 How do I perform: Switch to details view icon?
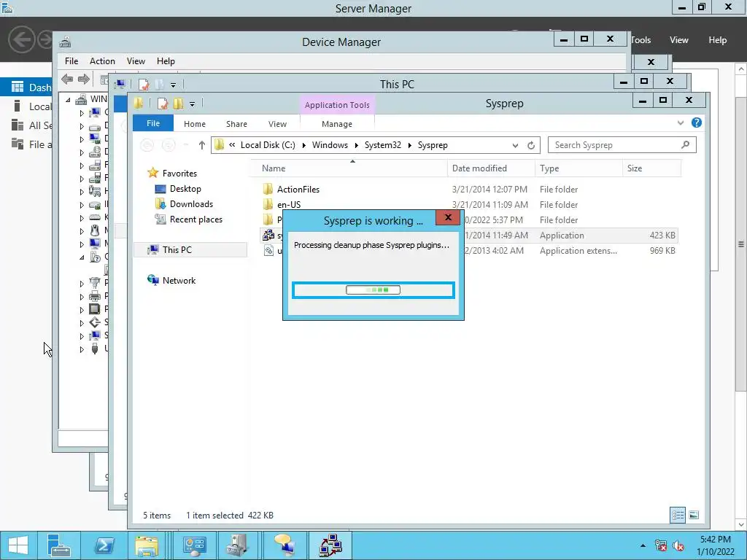tap(678, 515)
